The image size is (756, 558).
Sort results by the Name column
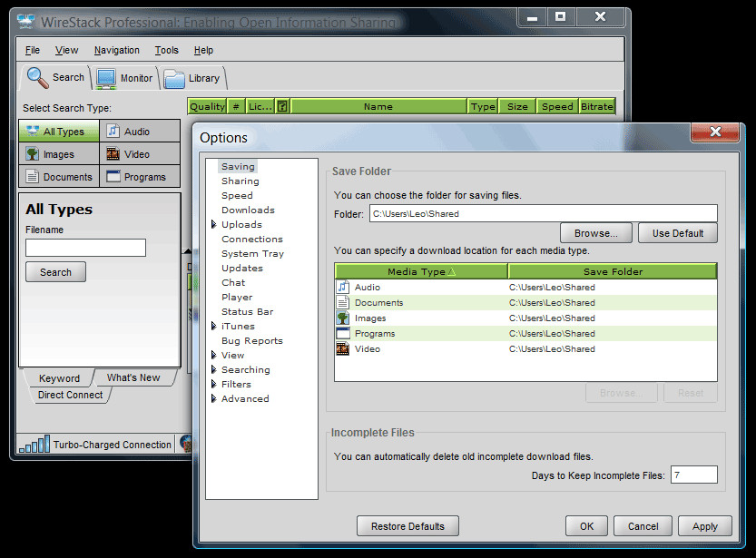point(378,106)
